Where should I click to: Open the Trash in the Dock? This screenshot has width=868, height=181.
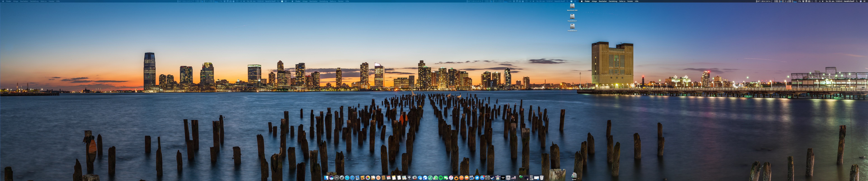(x=542, y=178)
